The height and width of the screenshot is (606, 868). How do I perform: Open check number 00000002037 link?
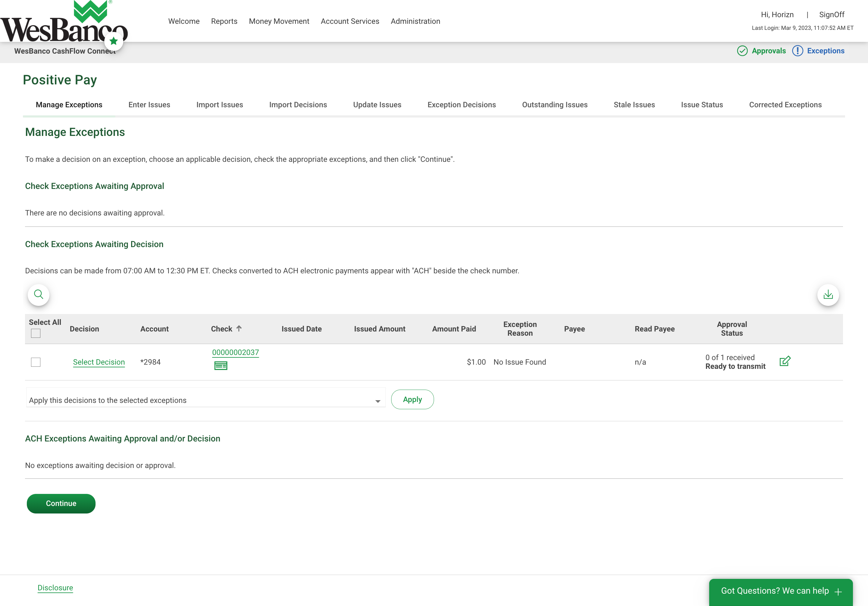coord(235,352)
